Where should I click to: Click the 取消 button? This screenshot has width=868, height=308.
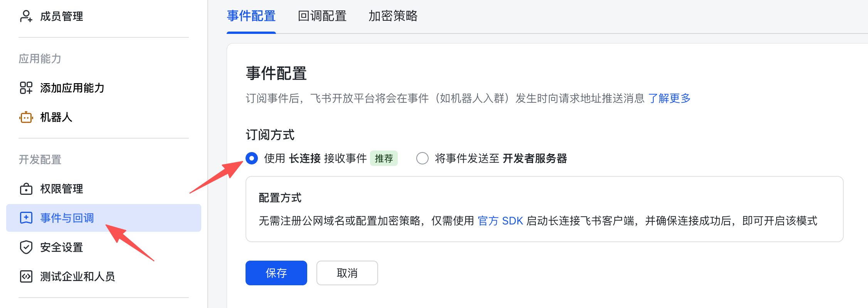pos(347,273)
